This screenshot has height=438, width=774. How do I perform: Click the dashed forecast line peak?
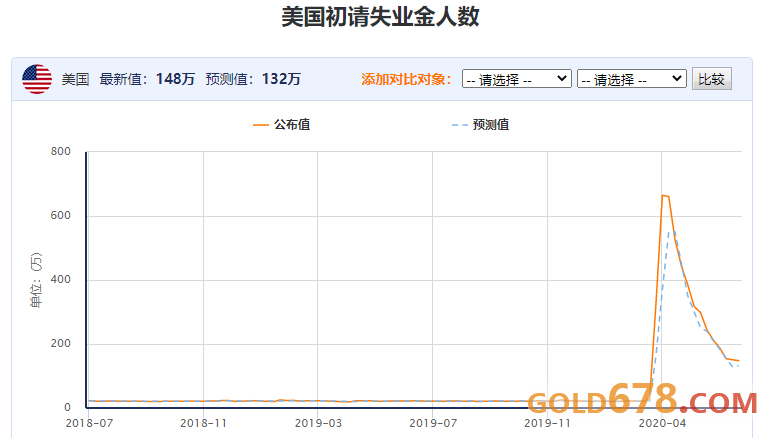tap(671, 231)
